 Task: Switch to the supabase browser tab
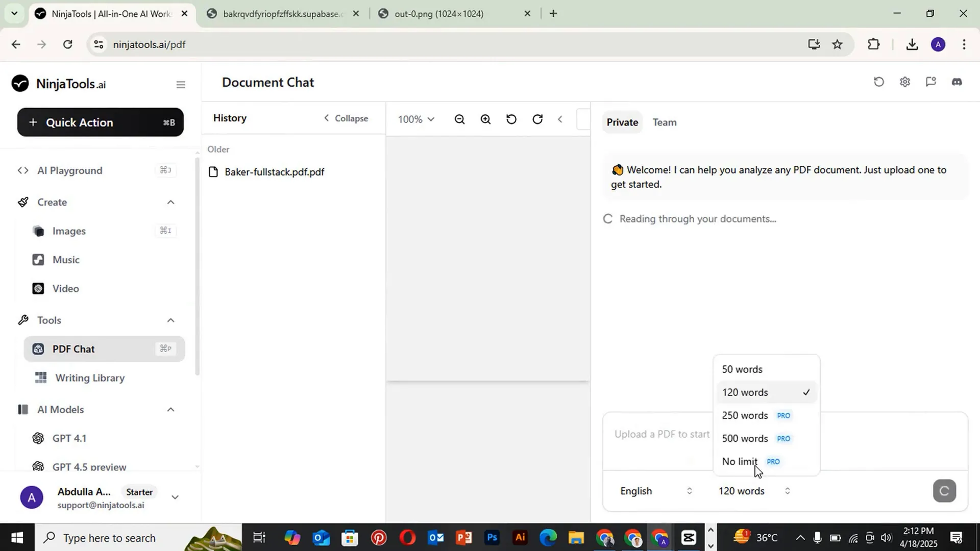(283, 14)
